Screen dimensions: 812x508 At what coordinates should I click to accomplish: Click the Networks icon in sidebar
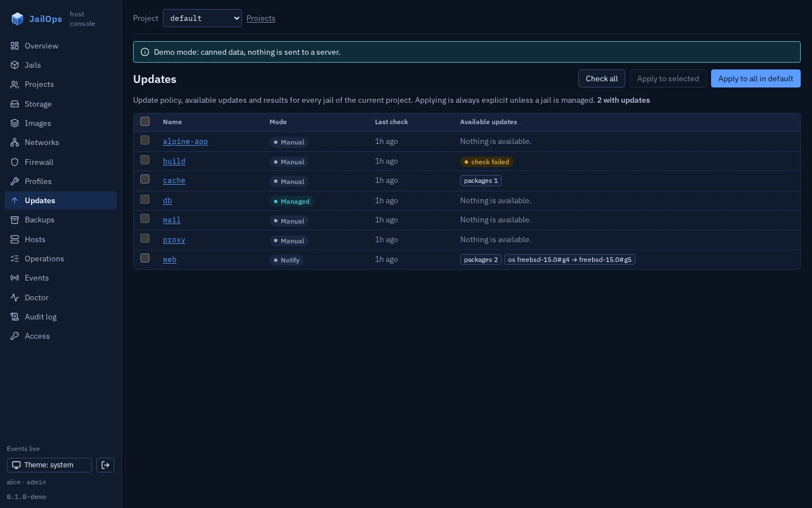tap(15, 142)
